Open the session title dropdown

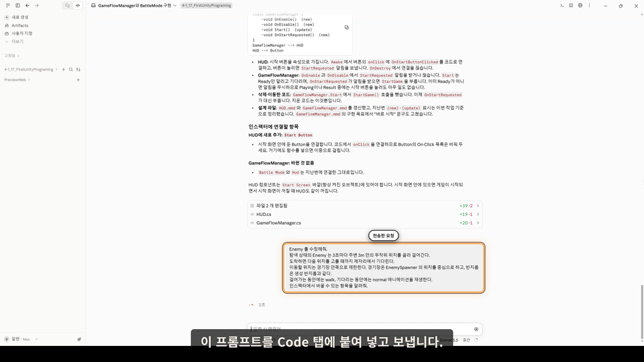pyautogui.click(x=175, y=5)
